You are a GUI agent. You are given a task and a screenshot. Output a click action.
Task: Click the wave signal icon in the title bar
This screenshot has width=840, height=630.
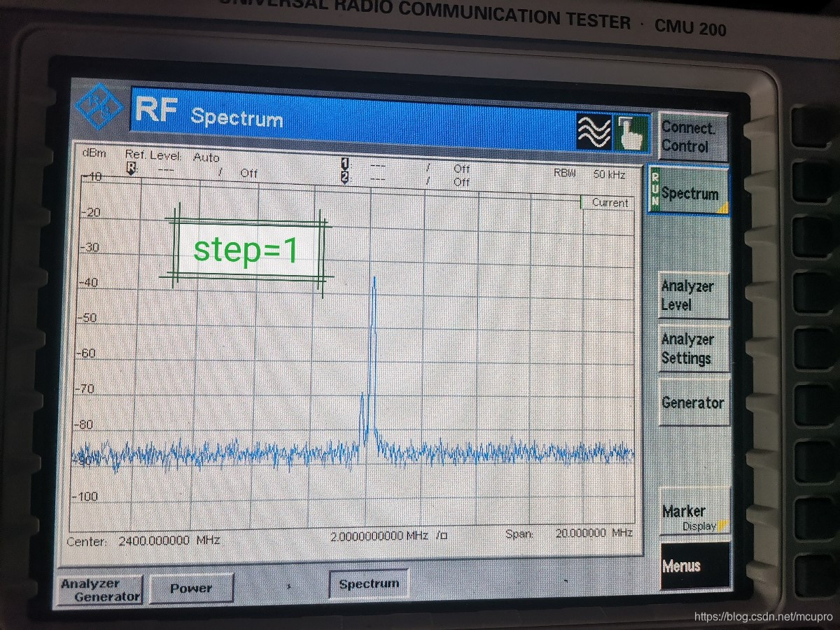click(x=594, y=132)
